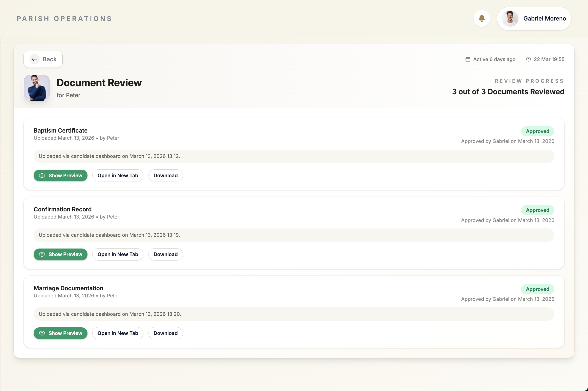Open Marriage Documentation in new tab
588x391 pixels.
click(118, 333)
